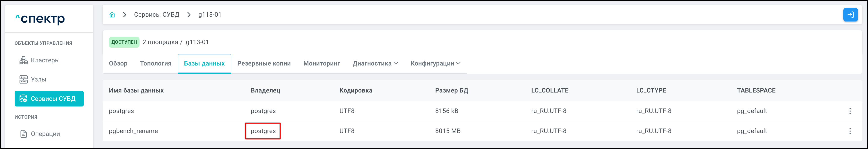
Task: Open Узлы in the sidebar
Action: (x=38, y=79)
